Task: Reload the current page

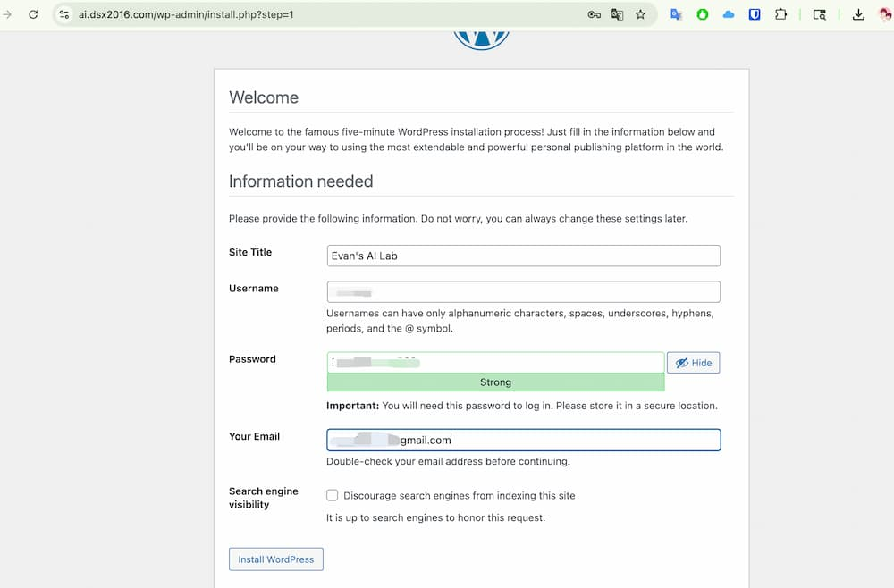Action: tap(33, 14)
